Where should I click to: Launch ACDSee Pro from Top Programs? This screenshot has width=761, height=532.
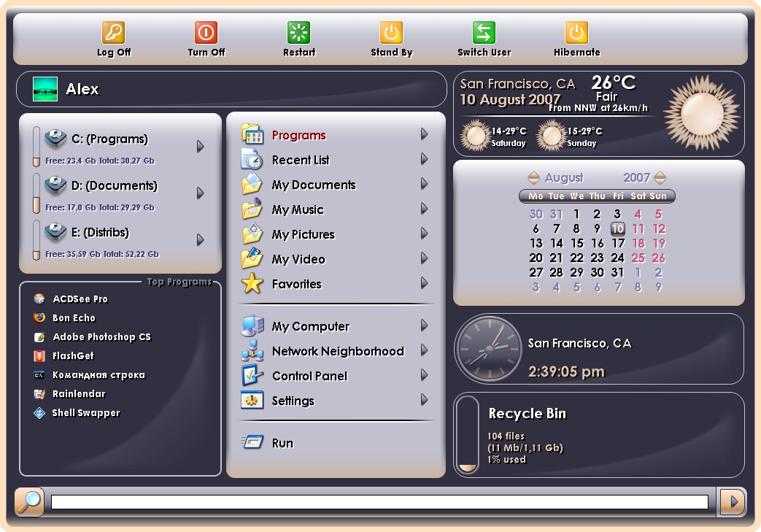(71, 298)
